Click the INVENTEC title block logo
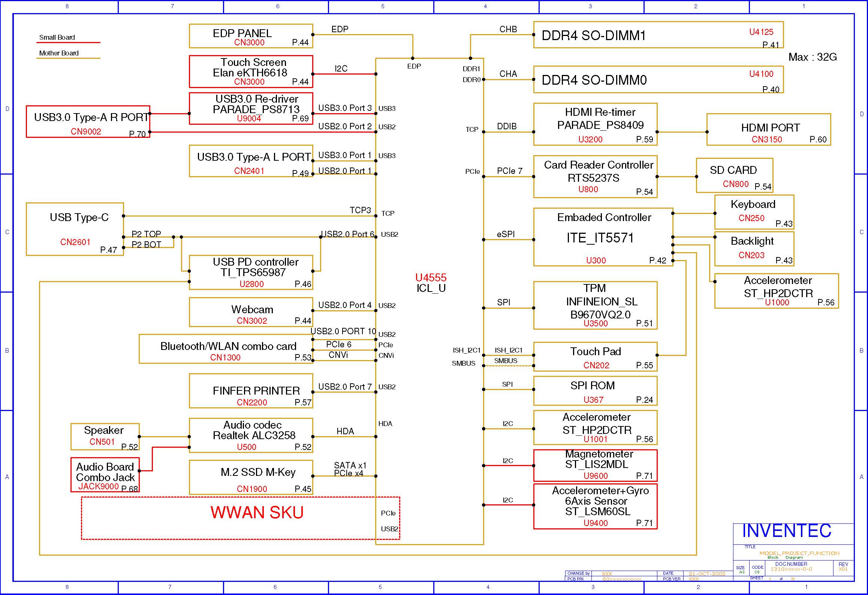Screen dimensions: 868x595 tap(786, 531)
